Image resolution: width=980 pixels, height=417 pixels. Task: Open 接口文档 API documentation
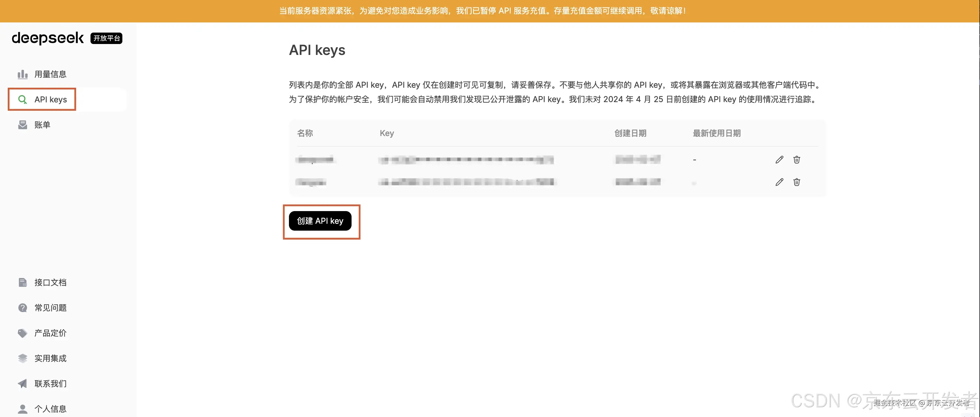pos(50,283)
